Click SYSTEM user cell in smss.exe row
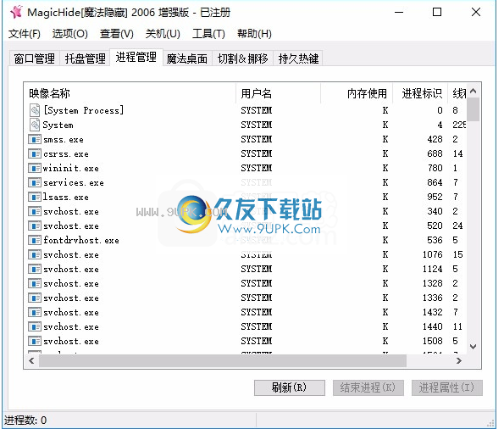Image resolution: width=504 pixels, height=429 pixels. pos(256,139)
